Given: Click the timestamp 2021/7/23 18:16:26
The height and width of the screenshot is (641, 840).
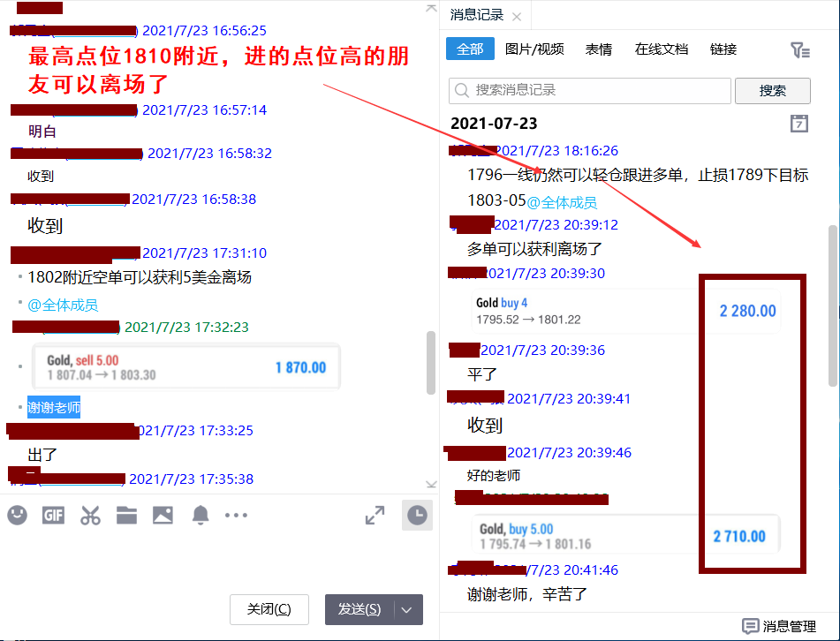Looking at the screenshot, I should click(x=556, y=150).
